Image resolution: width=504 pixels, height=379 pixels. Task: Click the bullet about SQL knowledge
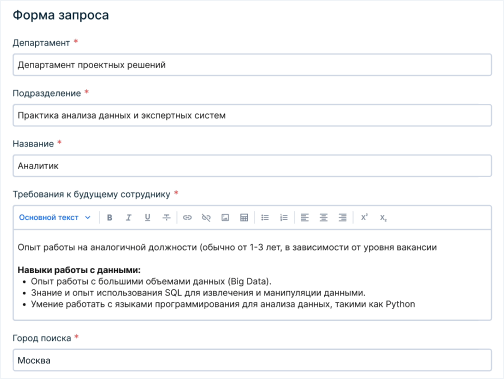[x=198, y=293]
